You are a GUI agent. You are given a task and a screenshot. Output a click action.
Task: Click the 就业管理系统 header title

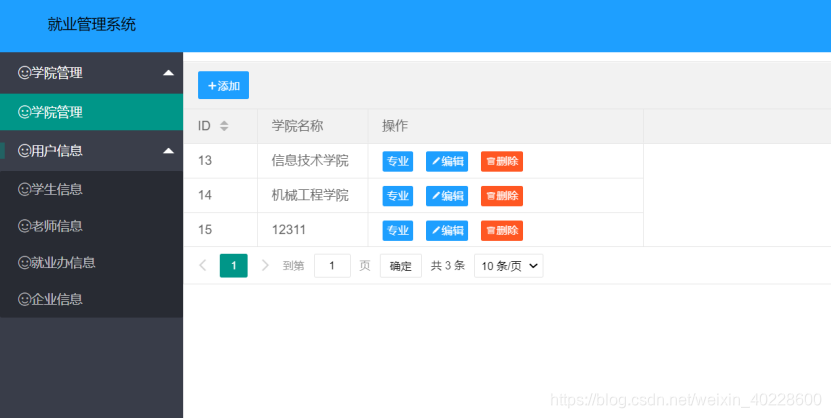point(92,24)
